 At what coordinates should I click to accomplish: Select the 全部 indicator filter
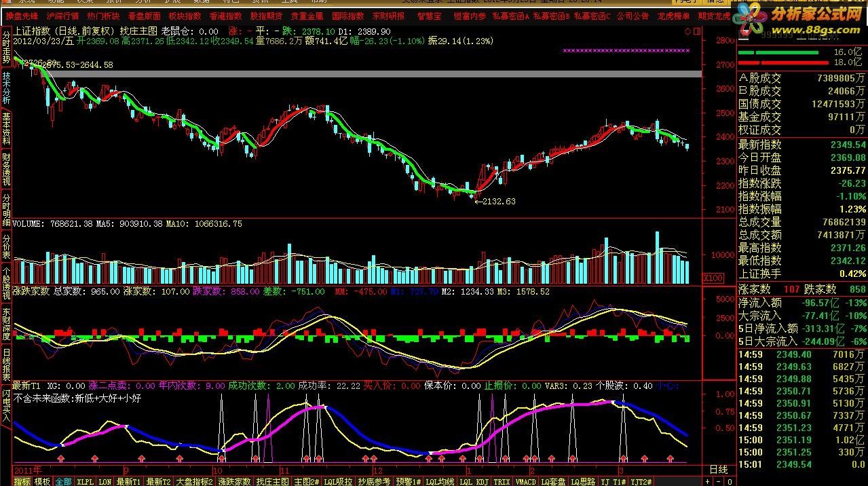[x=63, y=481]
